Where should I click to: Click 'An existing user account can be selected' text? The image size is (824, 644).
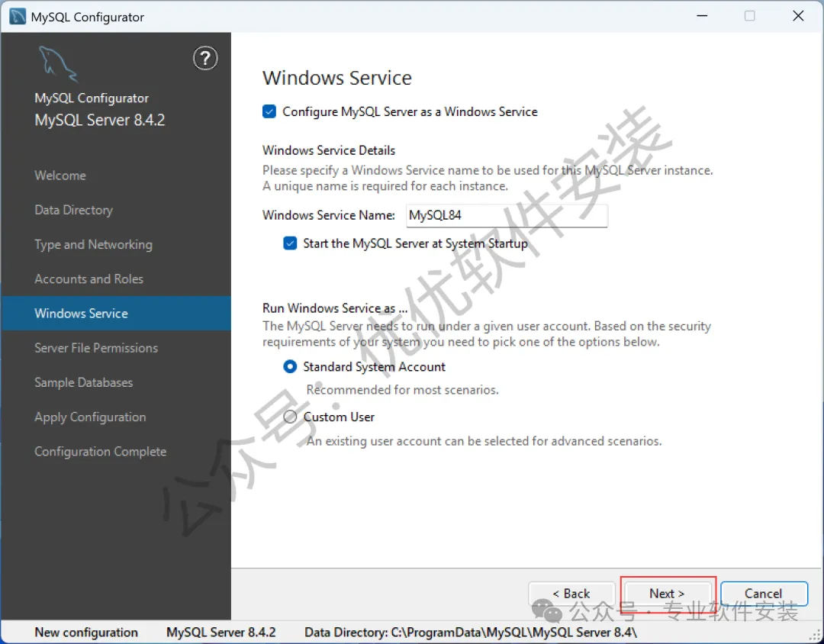point(484,441)
